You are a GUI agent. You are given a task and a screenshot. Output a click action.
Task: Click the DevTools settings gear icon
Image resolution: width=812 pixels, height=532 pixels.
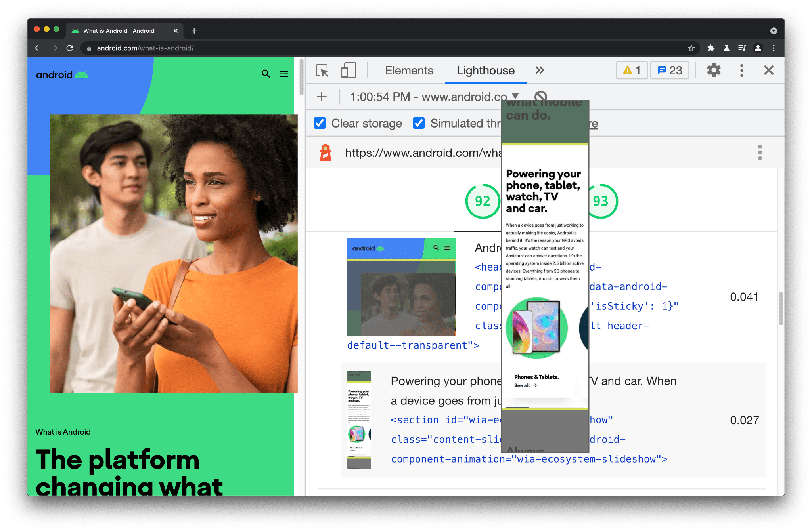pos(713,71)
